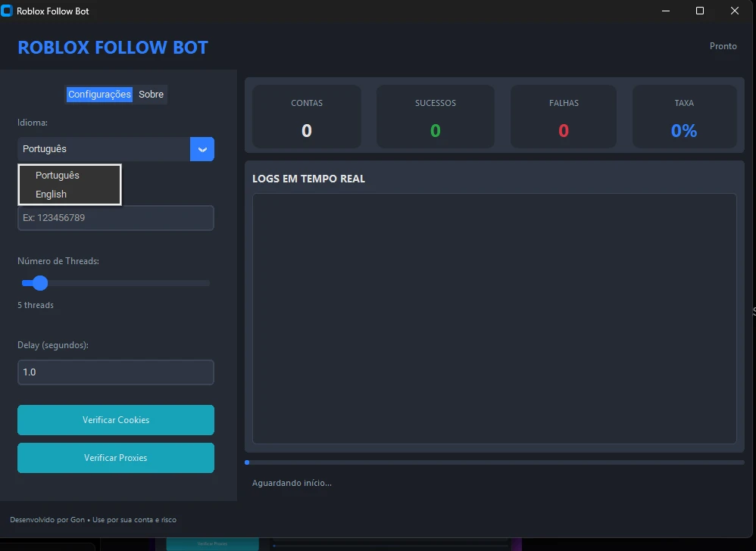Screen dimensions: 756x551
Task: Click the TAXA percentage card
Action: 684,117
